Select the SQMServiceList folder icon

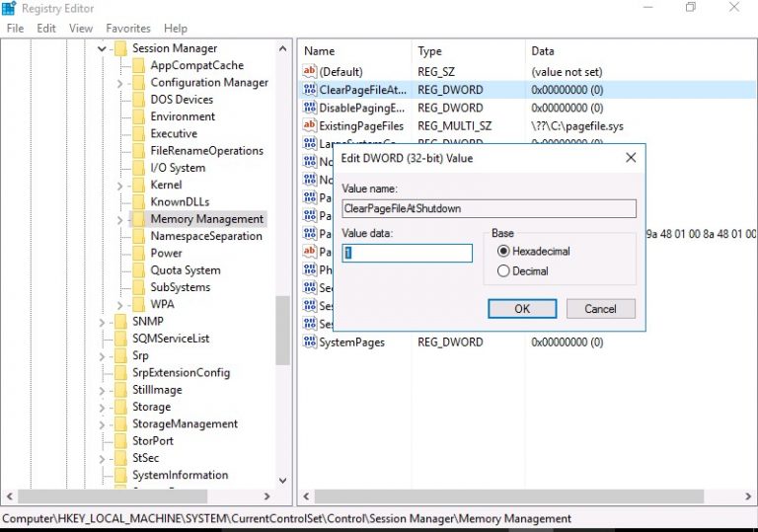[120, 339]
